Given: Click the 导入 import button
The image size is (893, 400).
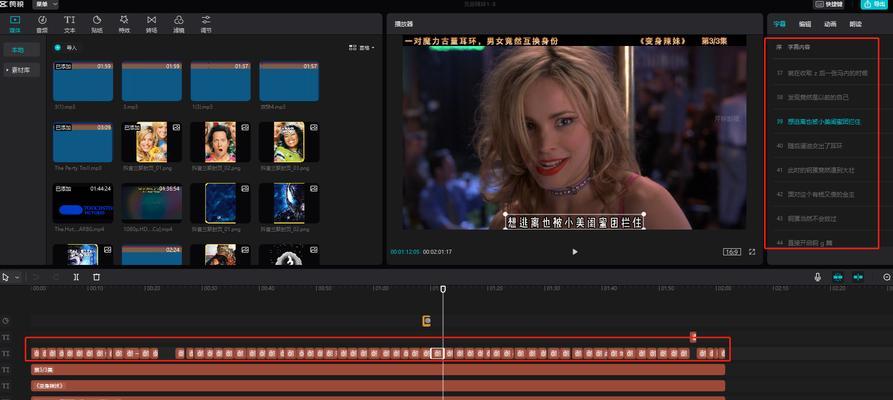Looking at the screenshot, I should [x=65, y=48].
